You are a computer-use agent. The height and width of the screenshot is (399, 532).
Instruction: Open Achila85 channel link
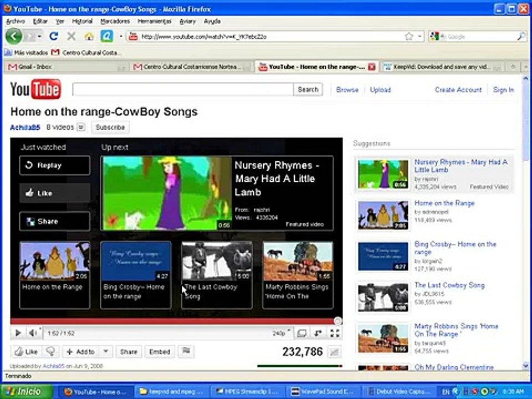pyautogui.click(x=25, y=127)
